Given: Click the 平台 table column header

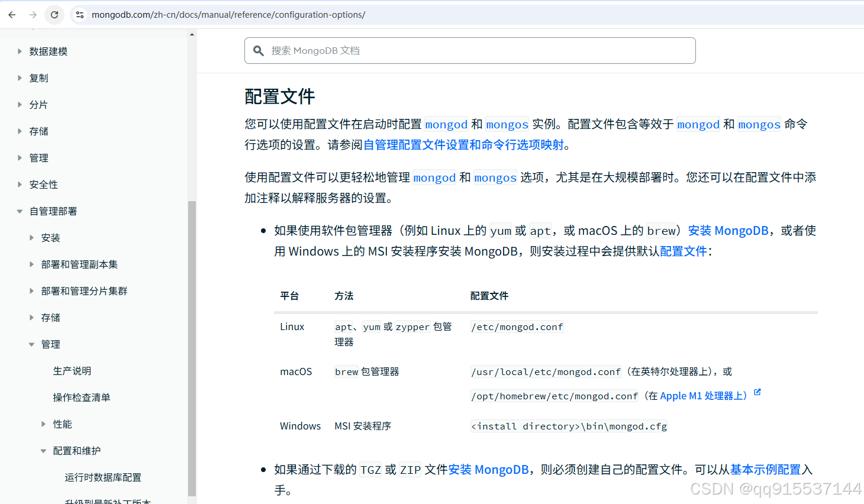Looking at the screenshot, I should click(289, 296).
